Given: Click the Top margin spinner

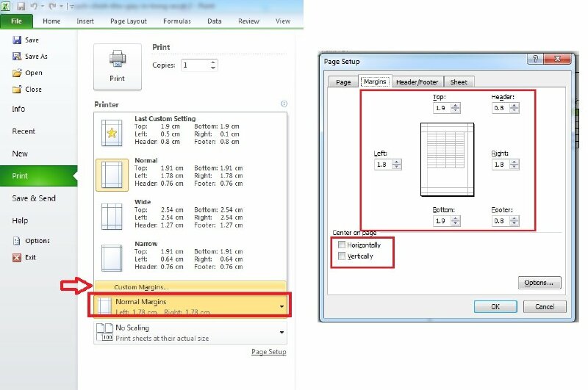Looking at the screenshot, I should click(456, 108).
